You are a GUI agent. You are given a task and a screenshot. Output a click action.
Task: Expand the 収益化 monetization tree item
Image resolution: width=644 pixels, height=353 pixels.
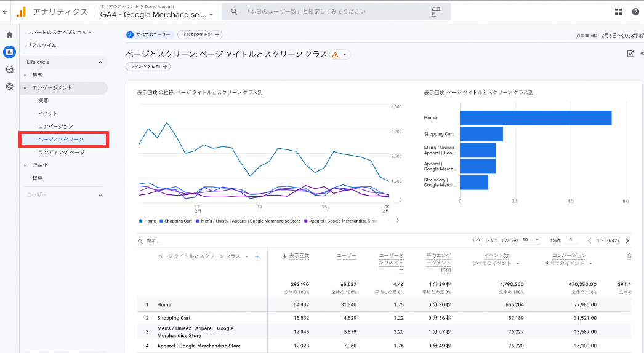[25, 165]
